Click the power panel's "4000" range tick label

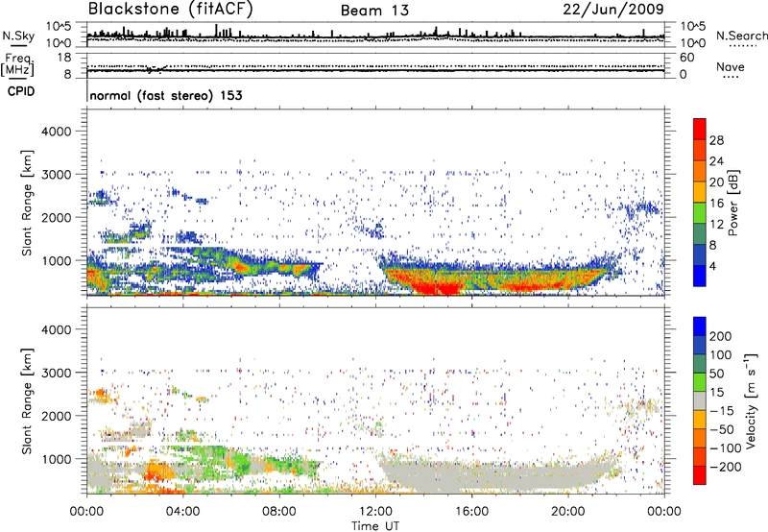(56, 132)
